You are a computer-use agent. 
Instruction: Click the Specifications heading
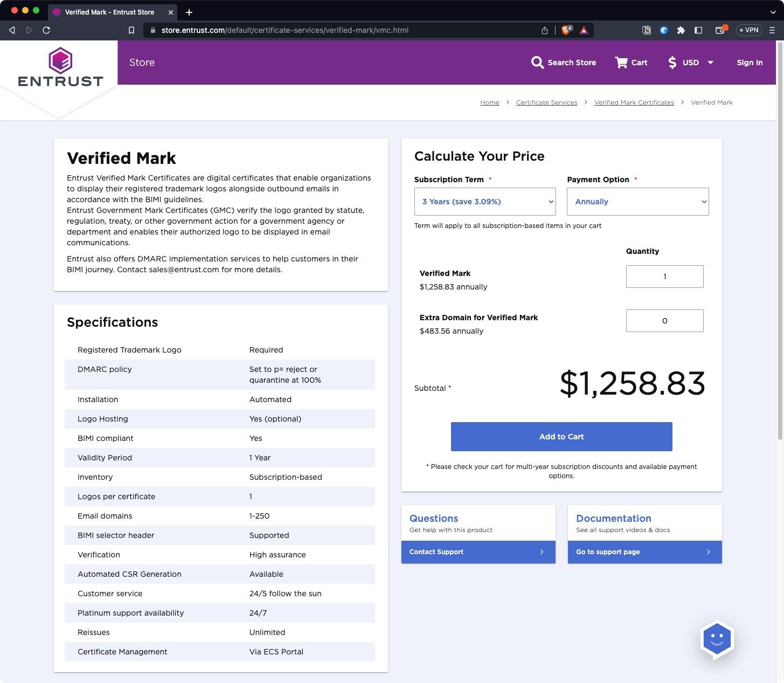click(112, 322)
